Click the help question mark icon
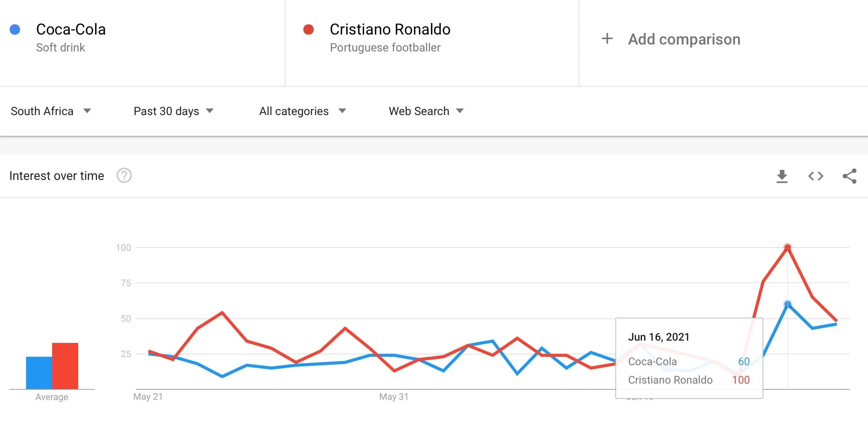This screenshot has height=435, width=868. coord(124,176)
